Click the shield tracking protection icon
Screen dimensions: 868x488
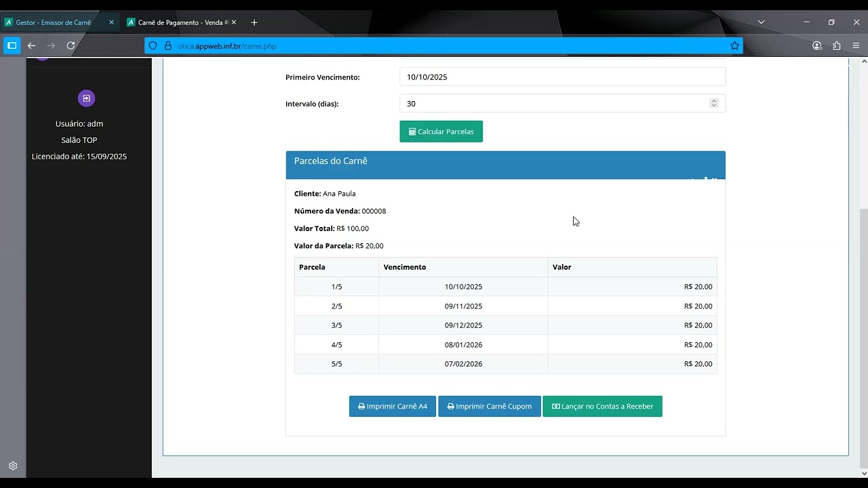coord(153,46)
